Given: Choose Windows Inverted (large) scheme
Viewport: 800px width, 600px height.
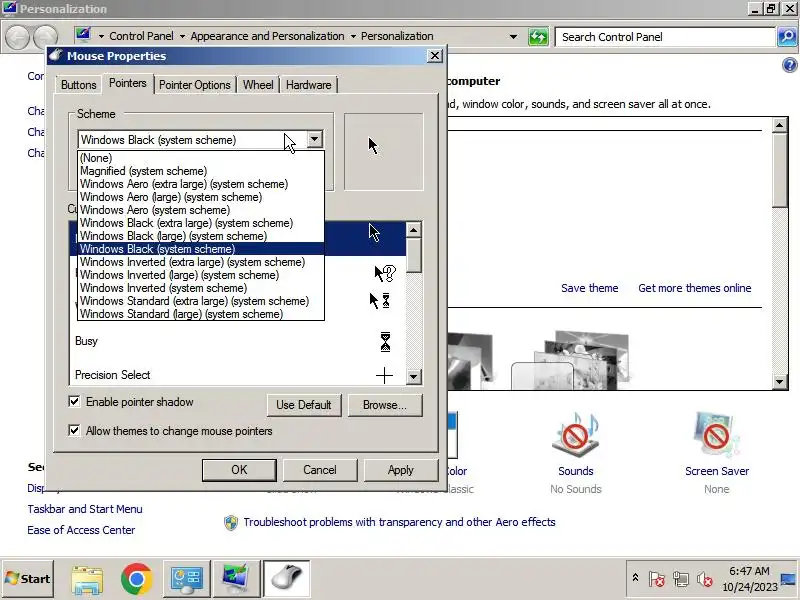Looking at the screenshot, I should point(201,275).
